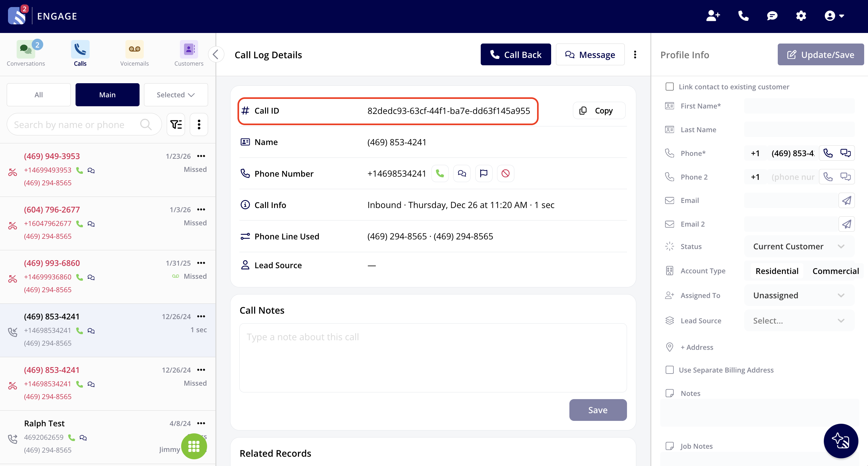Select Residential account type
This screenshot has width=868, height=466.
click(x=777, y=271)
